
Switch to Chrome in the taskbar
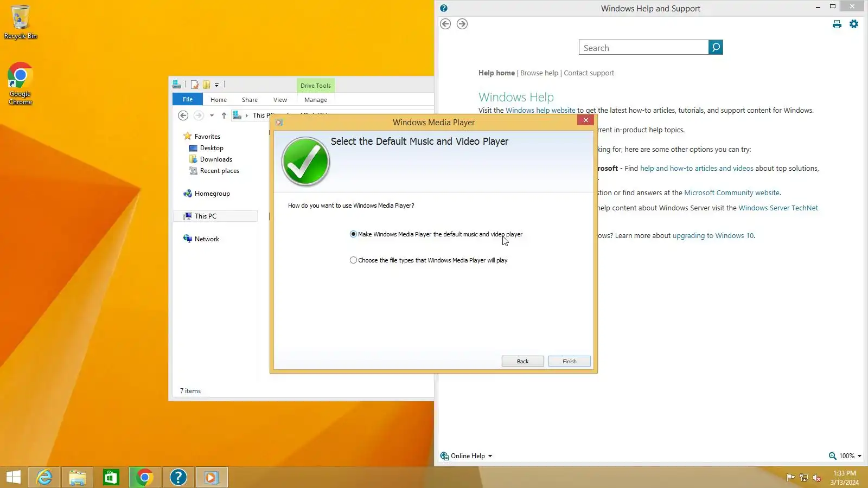(145, 477)
